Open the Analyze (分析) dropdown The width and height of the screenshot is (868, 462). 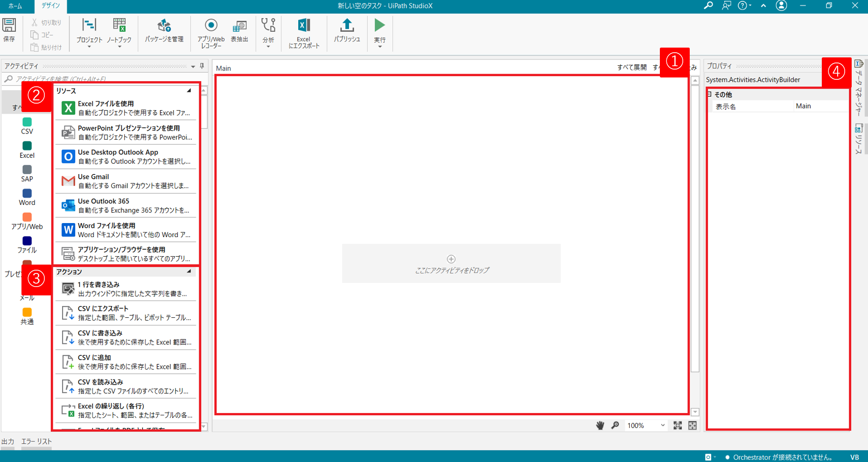point(268,33)
